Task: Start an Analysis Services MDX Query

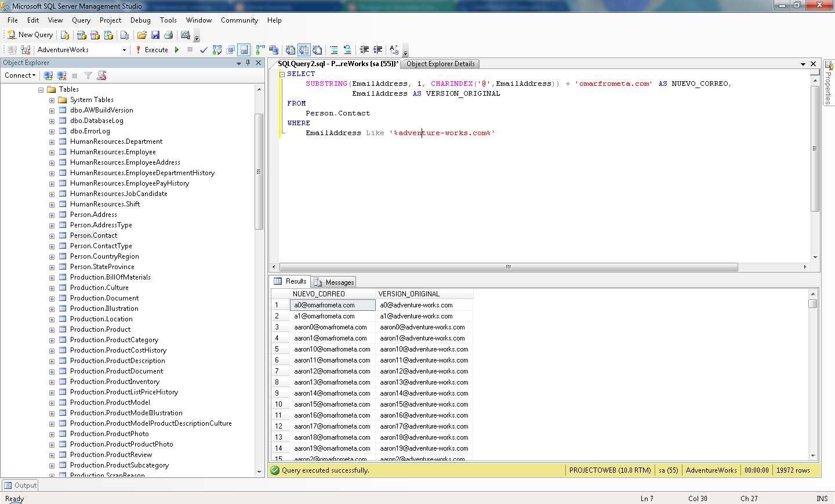Action: (x=82, y=35)
